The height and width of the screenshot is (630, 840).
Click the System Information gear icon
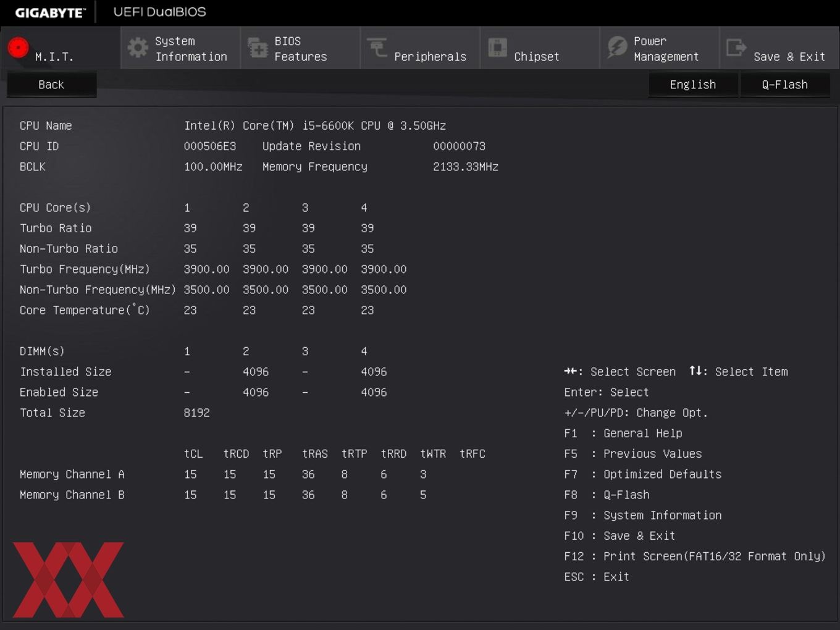pos(137,48)
